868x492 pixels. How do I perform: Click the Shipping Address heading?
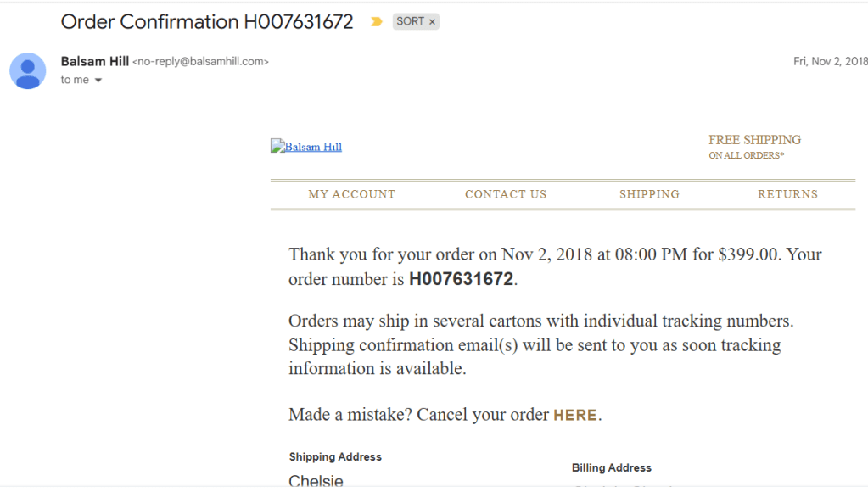point(335,457)
